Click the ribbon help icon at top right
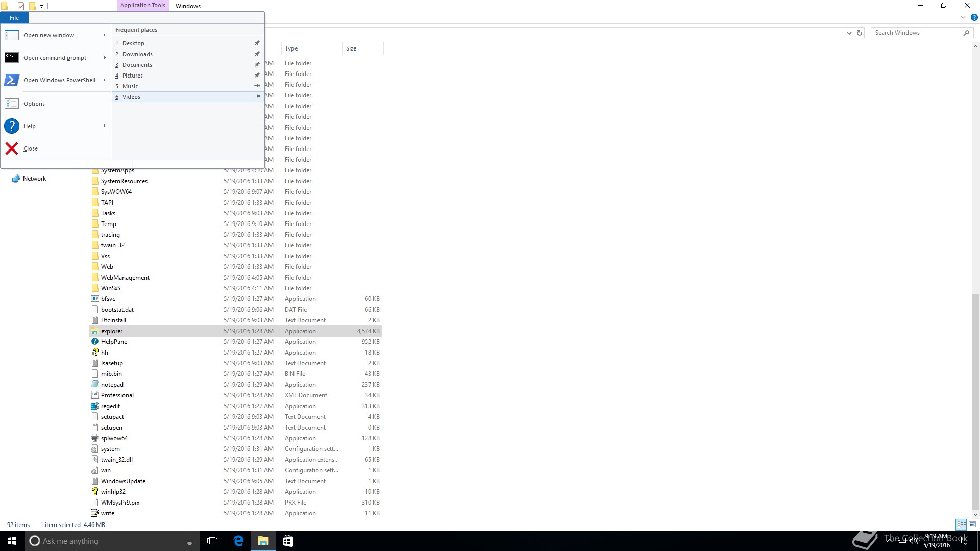This screenshot has width=980, height=551. [x=974, y=17]
